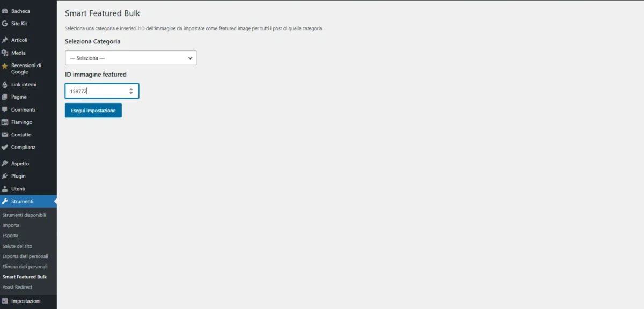
Task: Click the Flamingo menu icon
Action: coord(5,122)
